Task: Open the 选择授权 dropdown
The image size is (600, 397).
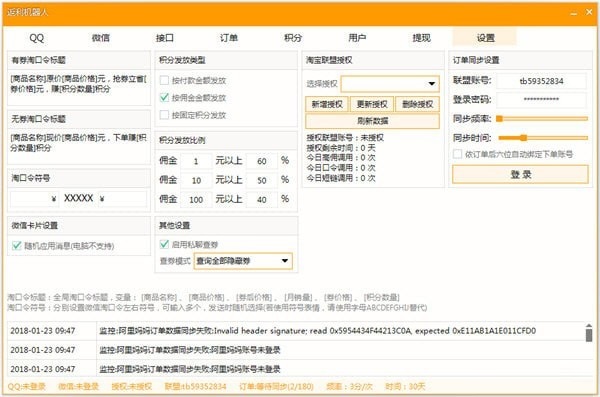Action: [x=390, y=84]
